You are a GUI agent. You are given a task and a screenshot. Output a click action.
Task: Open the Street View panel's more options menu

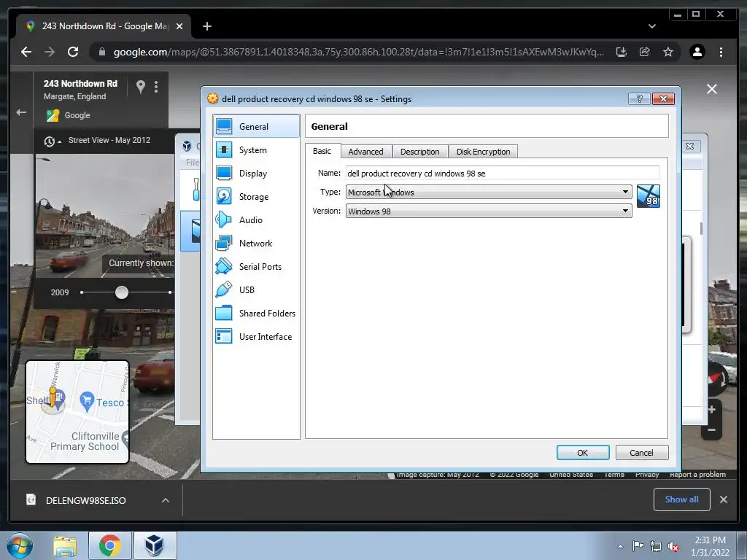point(156,87)
